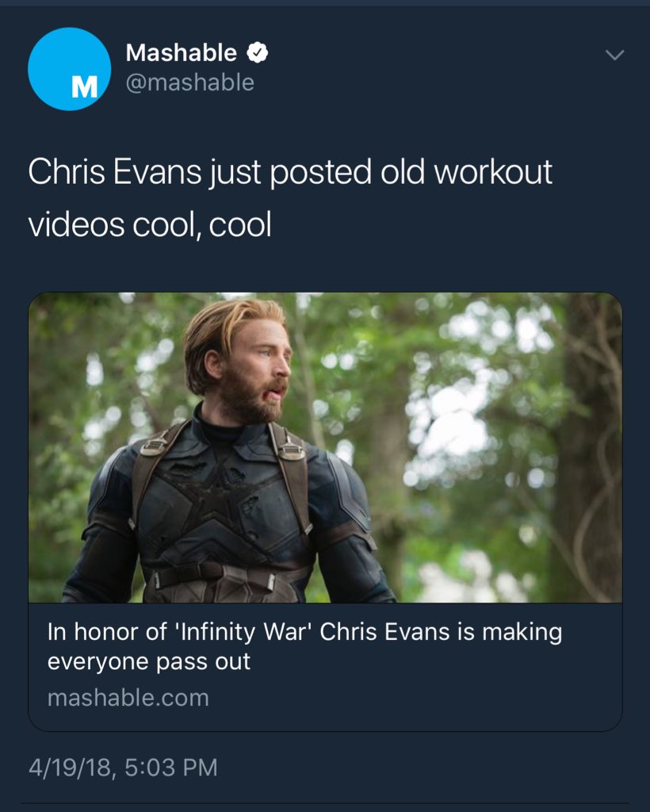Open the 'In honor of Infinity War' headline
The height and width of the screenshot is (812, 650).
tap(304, 632)
